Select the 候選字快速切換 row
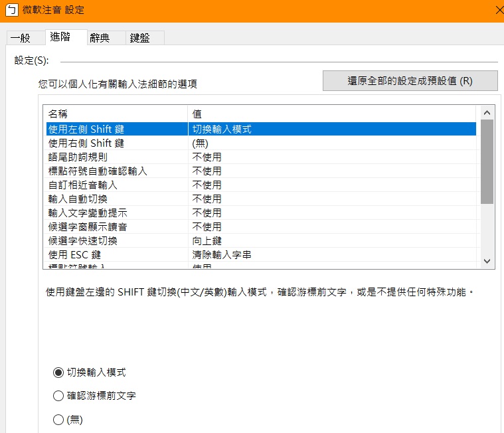Screen dimensions: 504x433 (261, 240)
